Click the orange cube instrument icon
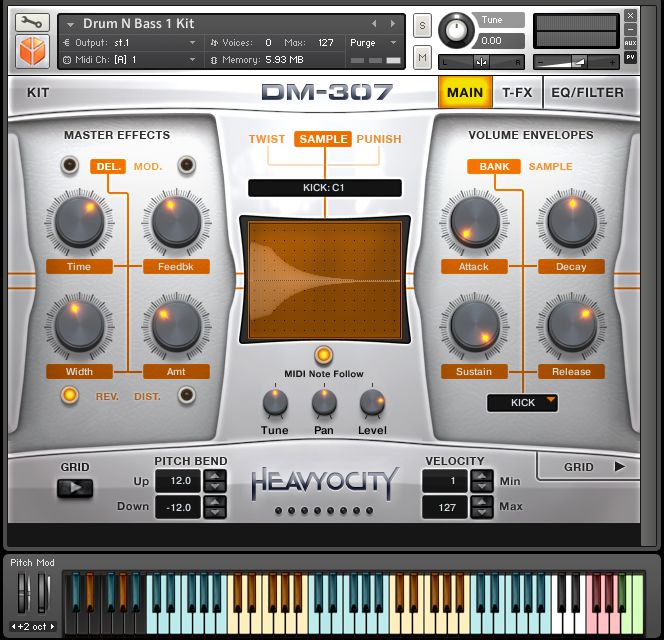Screen dimensions: 664x640 pos(32,51)
